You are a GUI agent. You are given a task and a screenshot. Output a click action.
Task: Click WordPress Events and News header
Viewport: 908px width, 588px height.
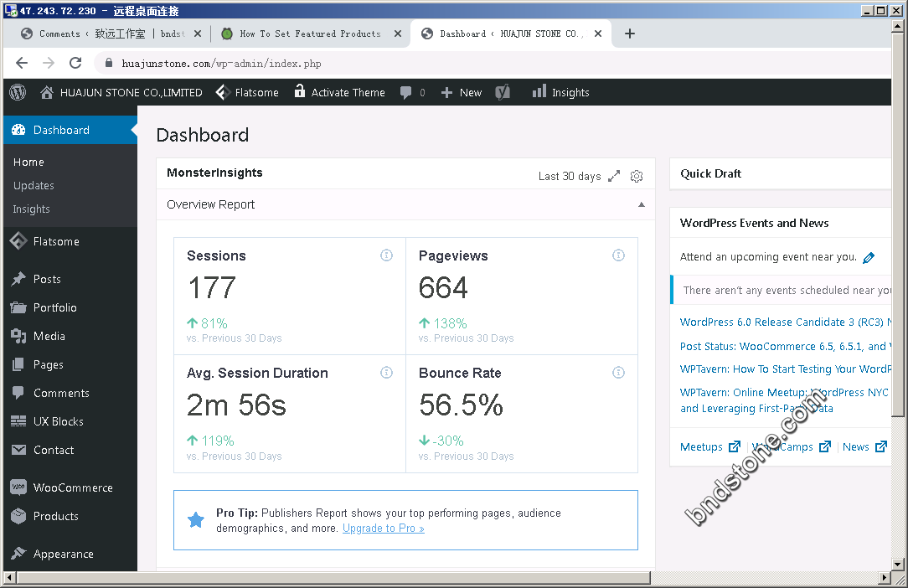(x=780, y=223)
